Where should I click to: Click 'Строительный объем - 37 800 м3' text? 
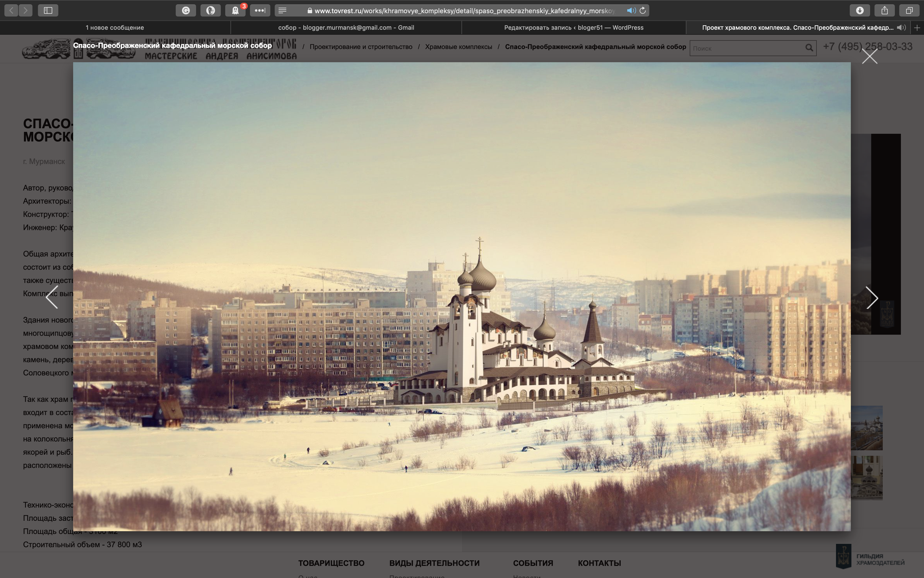pyautogui.click(x=82, y=544)
